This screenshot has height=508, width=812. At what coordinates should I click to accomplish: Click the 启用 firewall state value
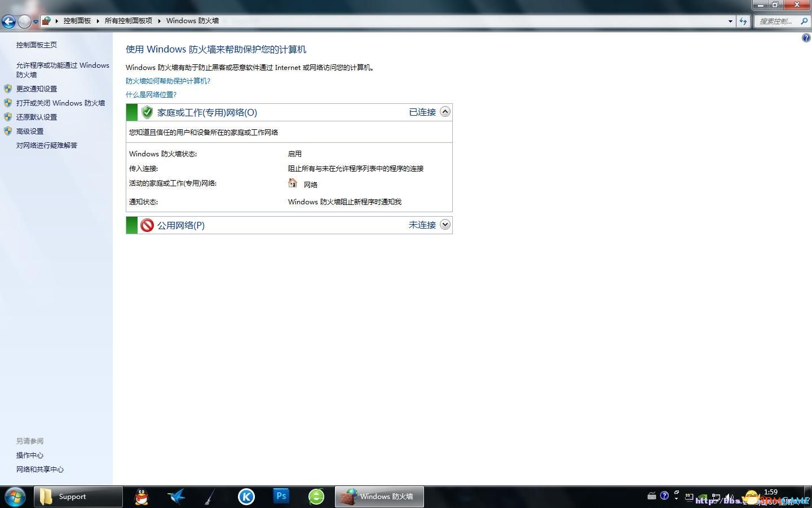[295, 154]
